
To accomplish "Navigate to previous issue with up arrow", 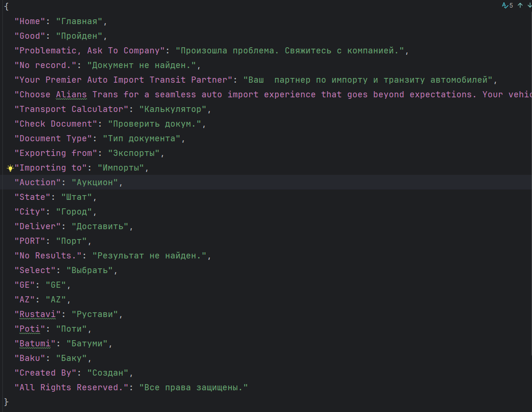I will click(x=520, y=5).
